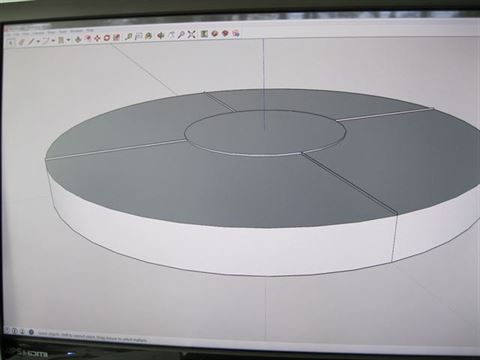Select the Text label tool

click(139, 36)
